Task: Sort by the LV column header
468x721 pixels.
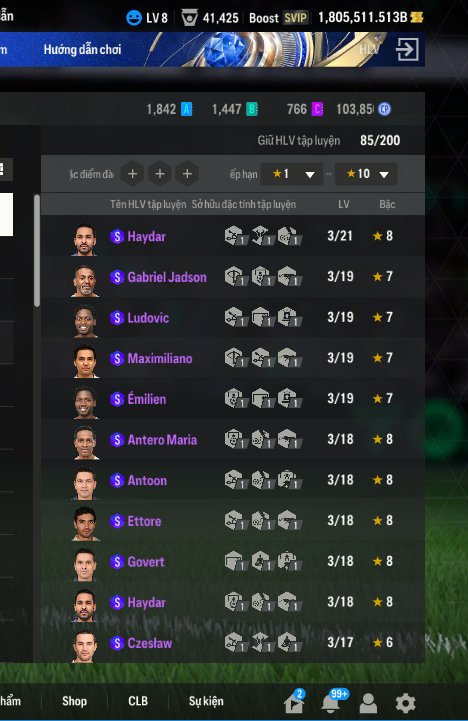Action: 344,204
